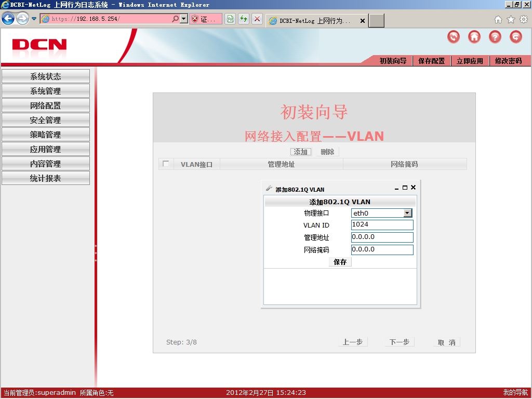Click the VLAN ID input field
Screen dimensions: 532x399
[382, 225]
